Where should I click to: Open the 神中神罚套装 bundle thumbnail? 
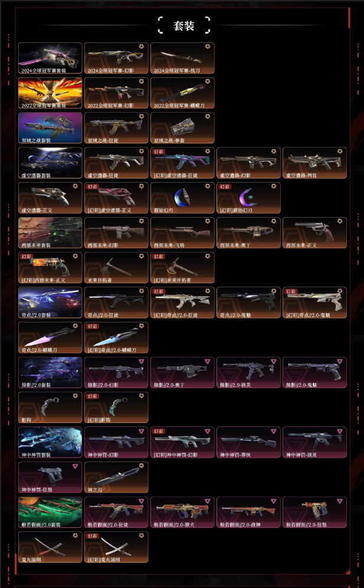50,442
